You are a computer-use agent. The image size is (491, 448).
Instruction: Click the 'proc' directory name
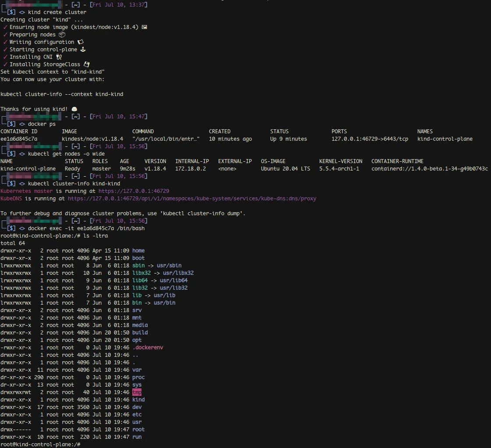pos(138,377)
